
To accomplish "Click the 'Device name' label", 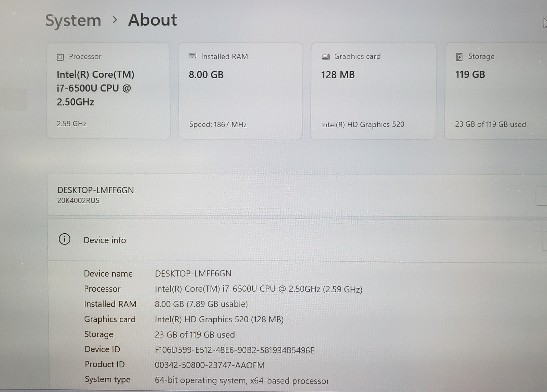I will click(x=108, y=274).
